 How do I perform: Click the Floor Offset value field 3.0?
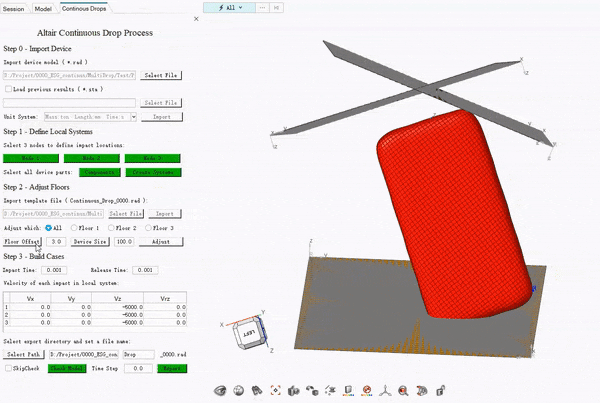click(x=56, y=241)
